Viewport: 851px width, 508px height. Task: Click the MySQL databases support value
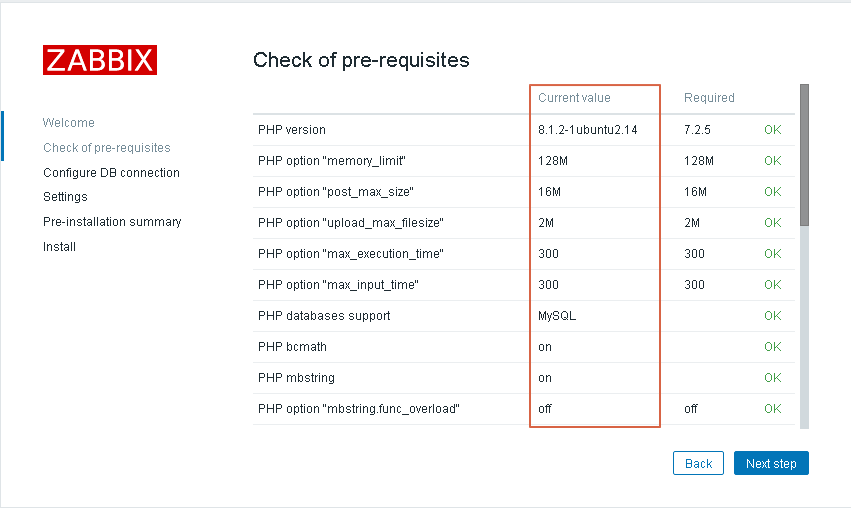pos(557,316)
